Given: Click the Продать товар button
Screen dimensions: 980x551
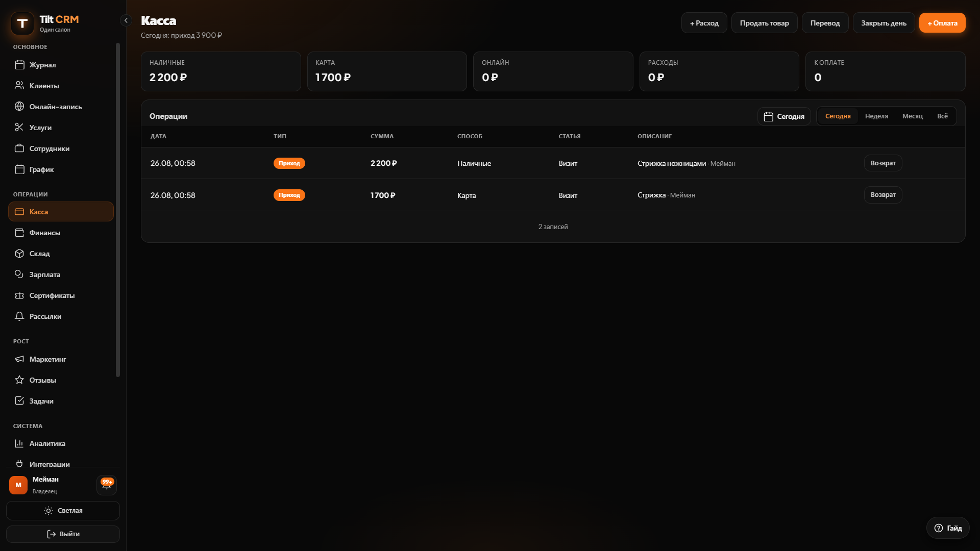Looking at the screenshot, I should [x=764, y=23].
